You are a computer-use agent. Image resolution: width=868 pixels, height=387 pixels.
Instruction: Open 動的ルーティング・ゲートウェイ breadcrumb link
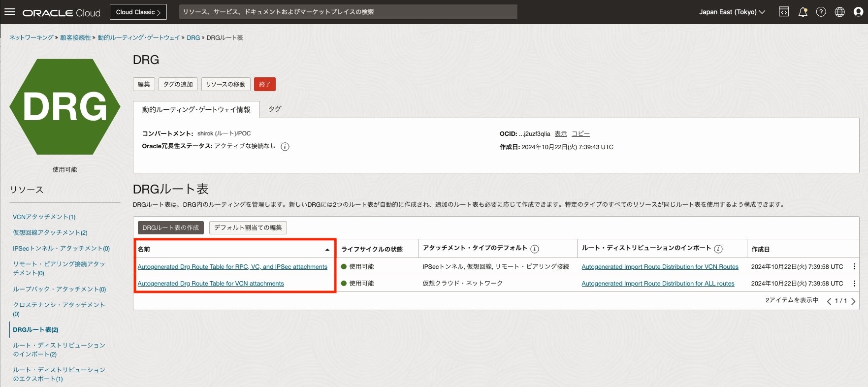click(139, 37)
